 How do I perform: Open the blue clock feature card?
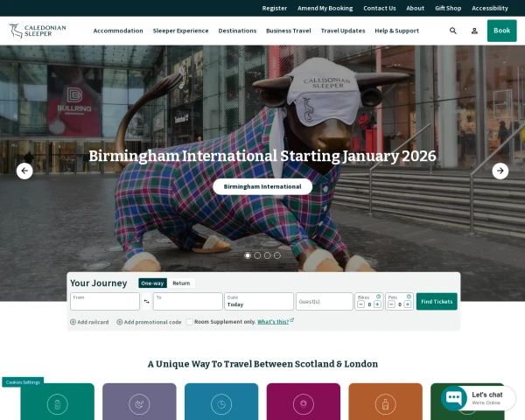(221, 402)
